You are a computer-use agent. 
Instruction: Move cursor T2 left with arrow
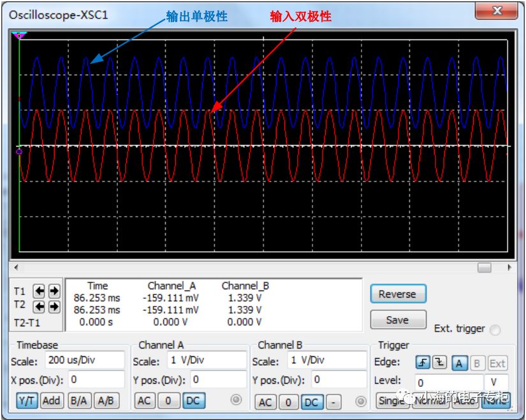pos(40,307)
